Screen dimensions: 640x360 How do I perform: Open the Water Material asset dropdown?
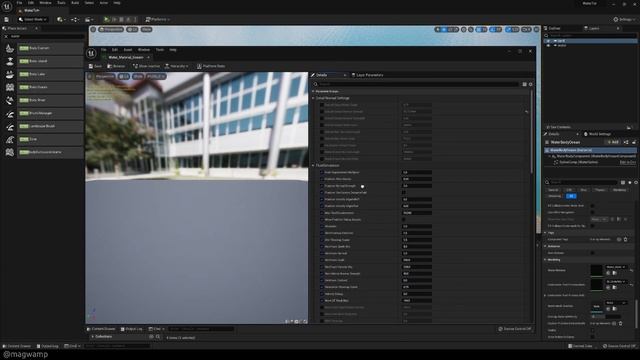[x=616, y=267]
